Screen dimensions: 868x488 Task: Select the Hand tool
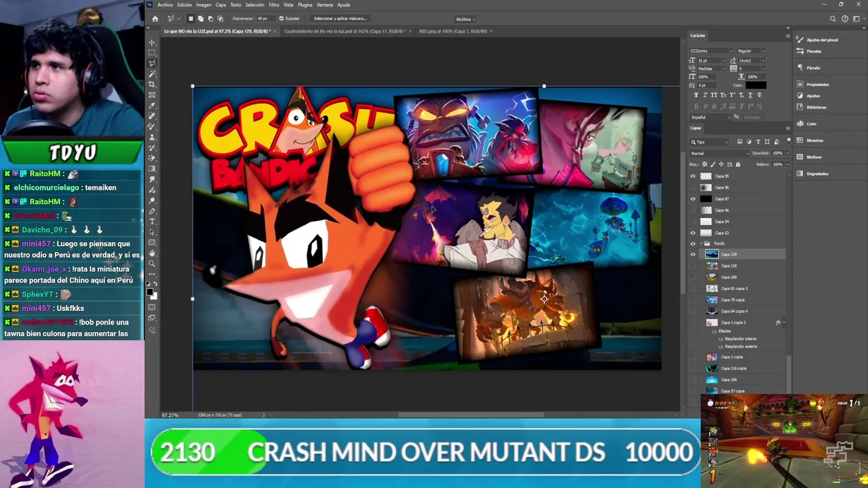click(152, 253)
